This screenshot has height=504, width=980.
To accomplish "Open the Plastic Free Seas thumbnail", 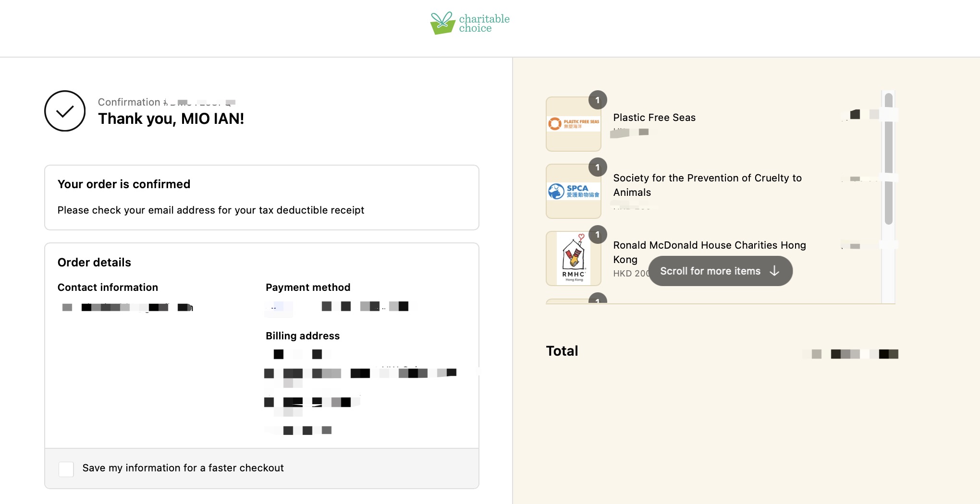I will pyautogui.click(x=574, y=124).
